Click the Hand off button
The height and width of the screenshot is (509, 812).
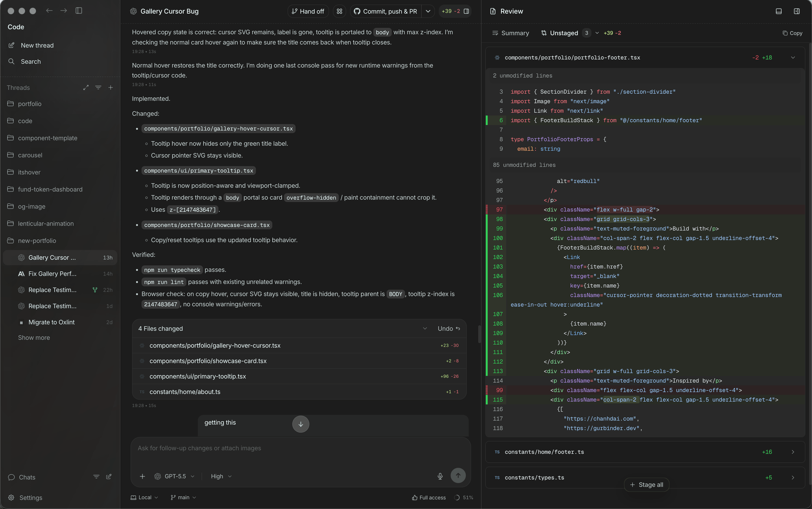click(308, 11)
